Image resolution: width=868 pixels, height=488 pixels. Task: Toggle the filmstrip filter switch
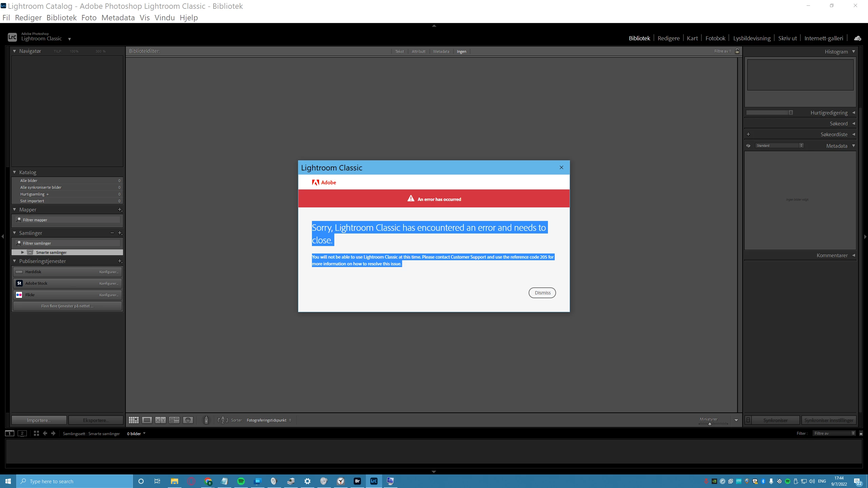(861, 433)
